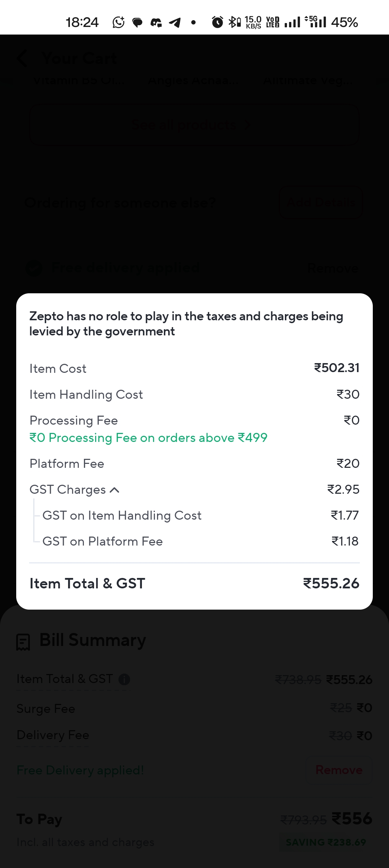389x868 pixels.
Task: Tap the alarm clock status icon
Action: (x=217, y=22)
